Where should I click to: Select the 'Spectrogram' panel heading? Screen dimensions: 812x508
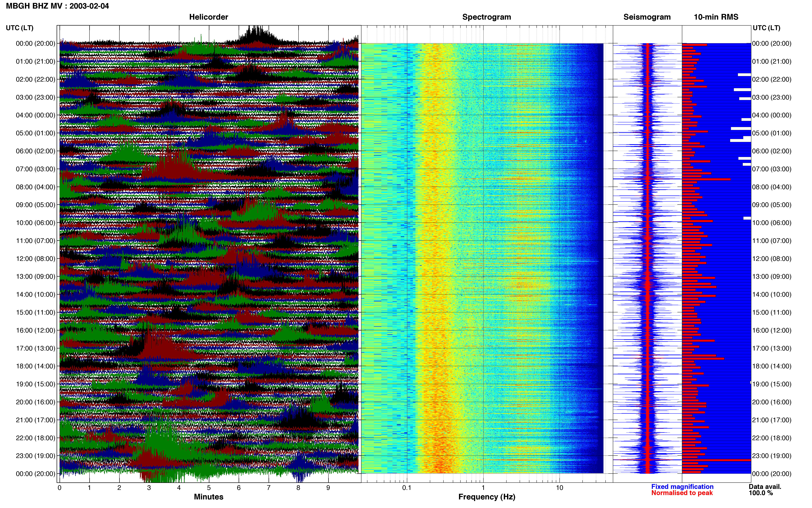[x=487, y=17]
